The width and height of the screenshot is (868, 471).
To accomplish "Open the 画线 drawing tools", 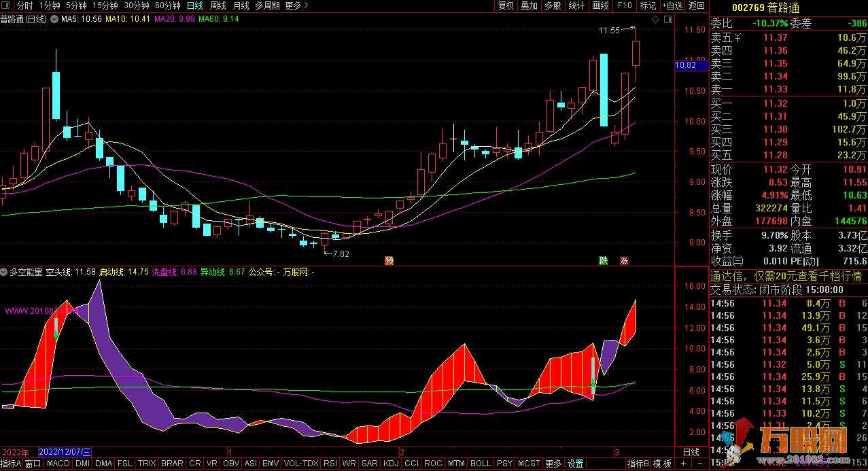I will point(601,5).
